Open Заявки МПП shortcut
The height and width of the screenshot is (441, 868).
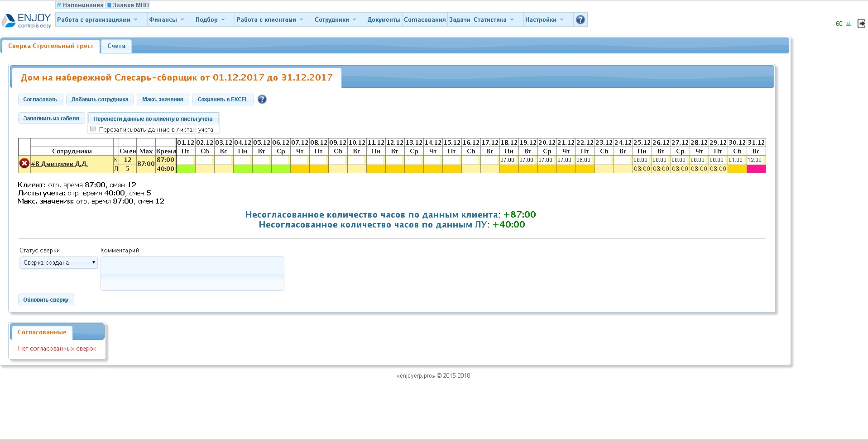coord(128,5)
